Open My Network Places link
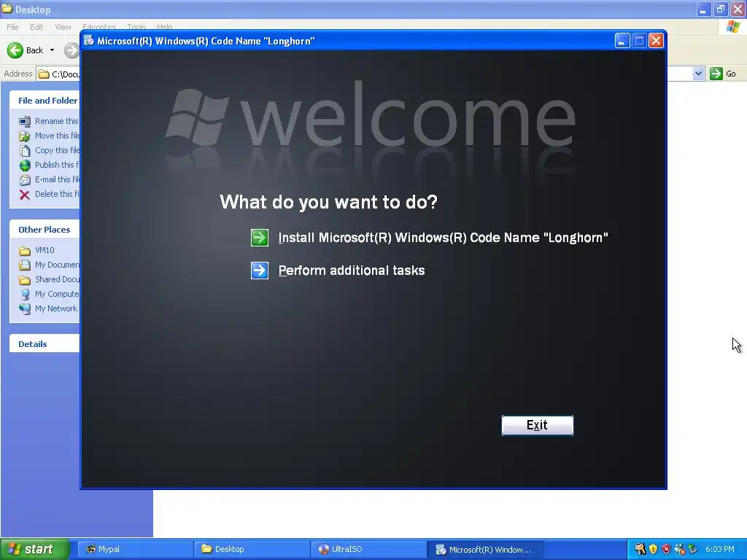This screenshot has height=560, width=747. point(49,308)
